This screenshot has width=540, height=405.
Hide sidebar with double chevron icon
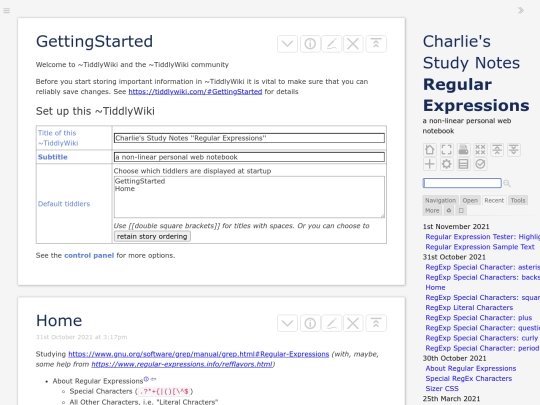coord(521,10)
